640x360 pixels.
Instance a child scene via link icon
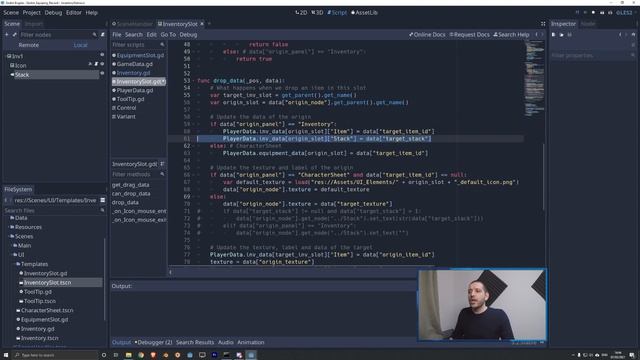(x=14, y=35)
